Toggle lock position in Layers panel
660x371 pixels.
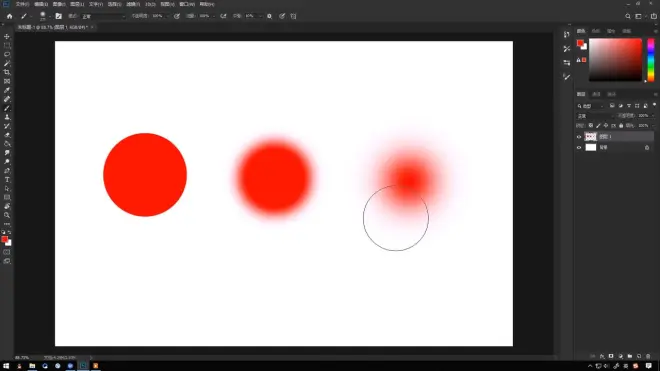click(606, 125)
